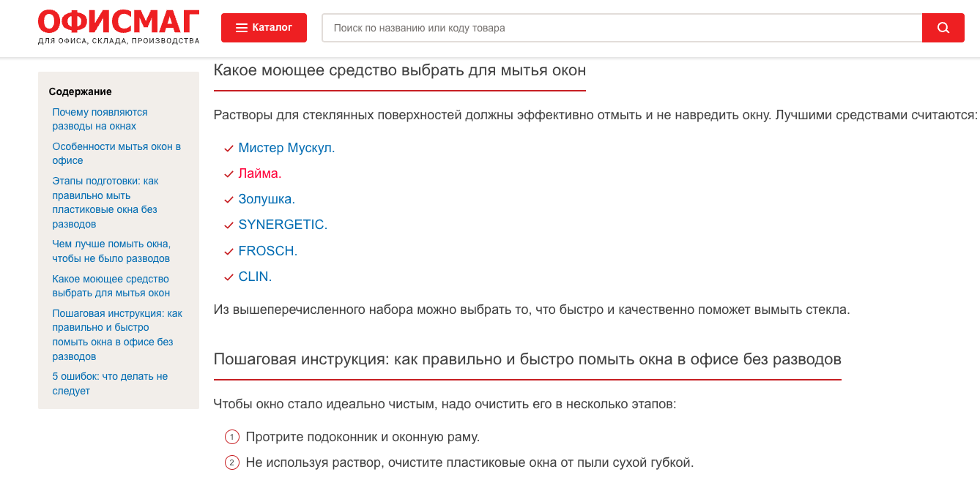Viewport: 980px width, 480px height.
Task: Open the CLIN link
Action: click(255, 277)
